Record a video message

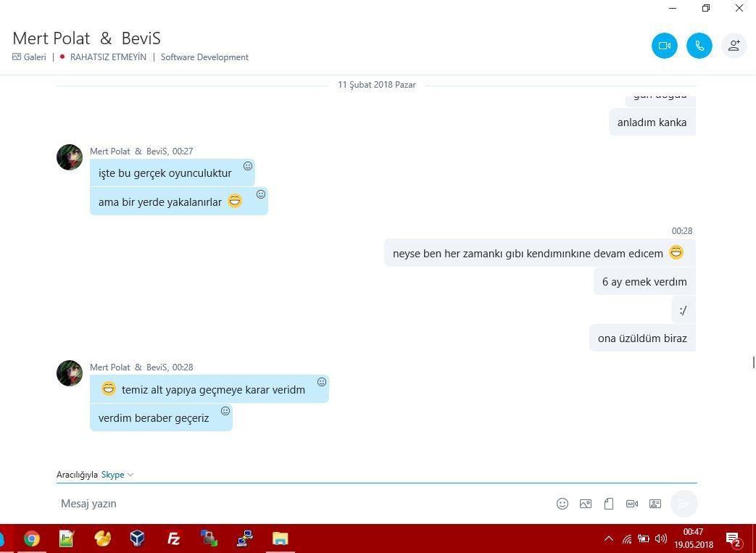click(x=631, y=504)
